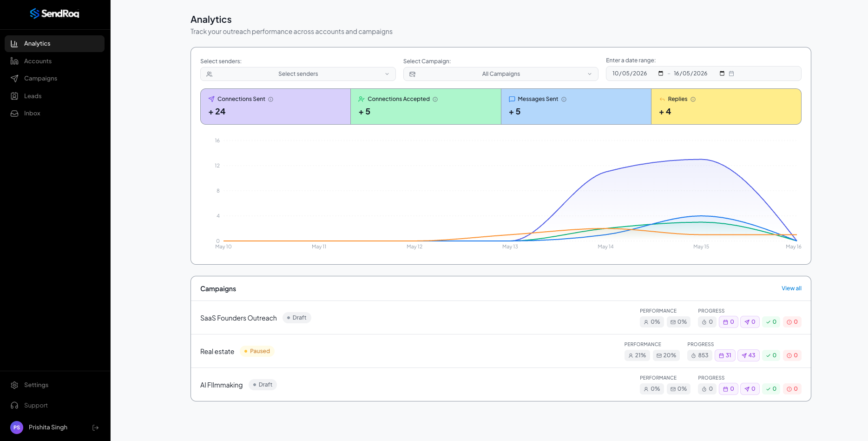Click SaaS Founders Outreach sent chip
The image size is (868, 441).
point(750,322)
